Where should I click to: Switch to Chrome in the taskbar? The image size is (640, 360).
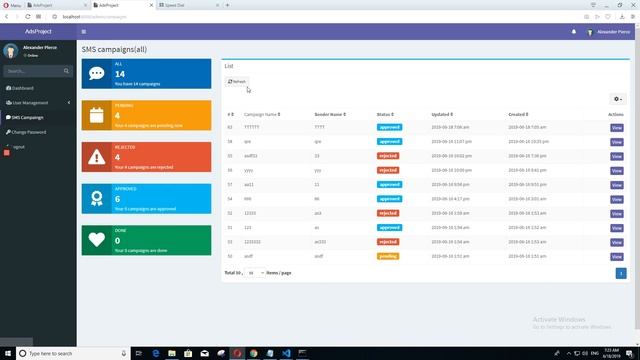coord(253,353)
